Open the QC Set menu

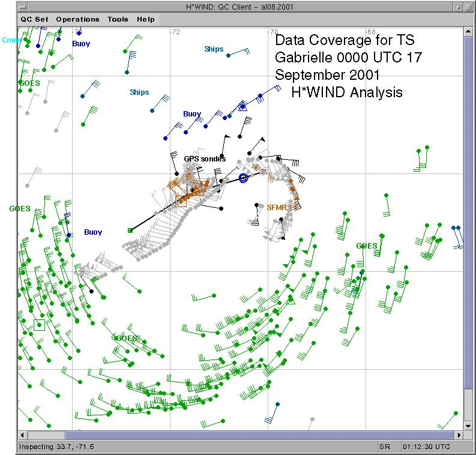pyautogui.click(x=34, y=19)
